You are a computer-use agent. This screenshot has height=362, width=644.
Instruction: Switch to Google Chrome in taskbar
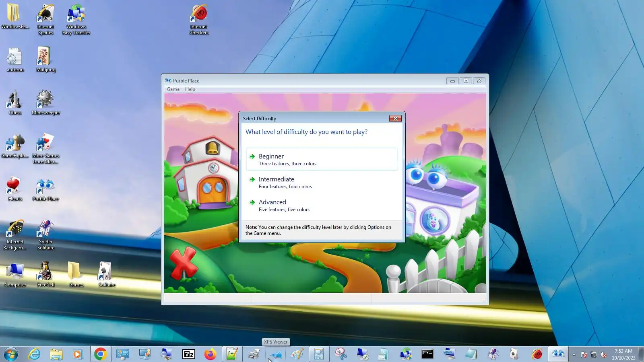pyautogui.click(x=100, y=354)
